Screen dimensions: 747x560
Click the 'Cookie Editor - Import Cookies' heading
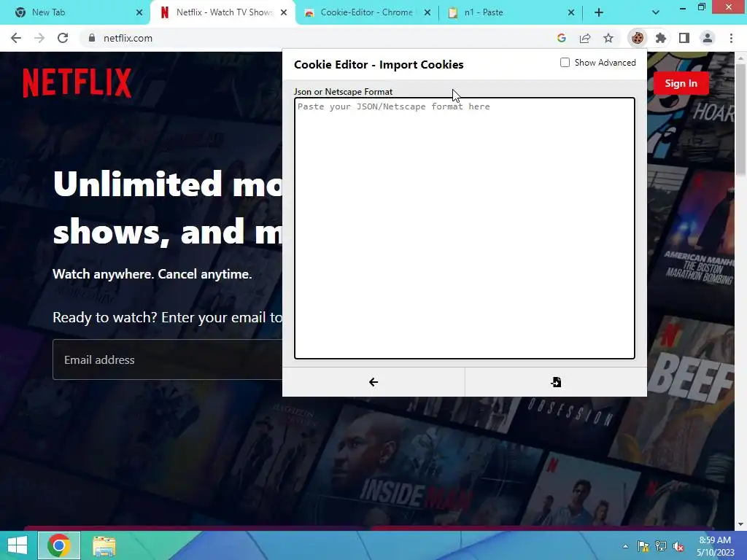coord(379,65)
